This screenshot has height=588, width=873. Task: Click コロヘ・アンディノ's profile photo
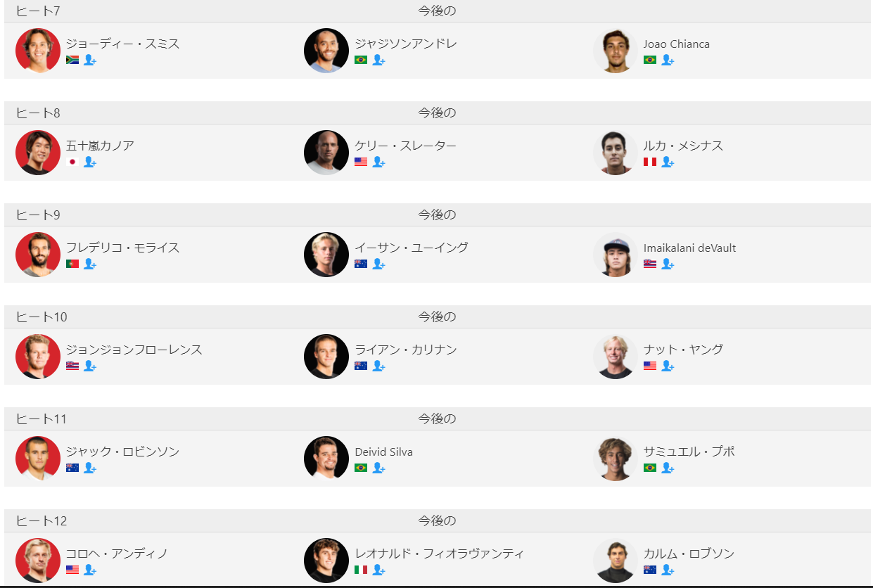38,561
